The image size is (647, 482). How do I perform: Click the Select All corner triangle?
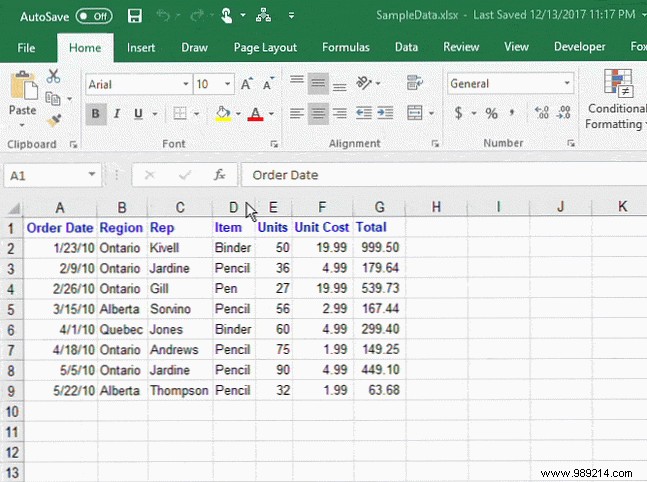(x=14, y=208)
